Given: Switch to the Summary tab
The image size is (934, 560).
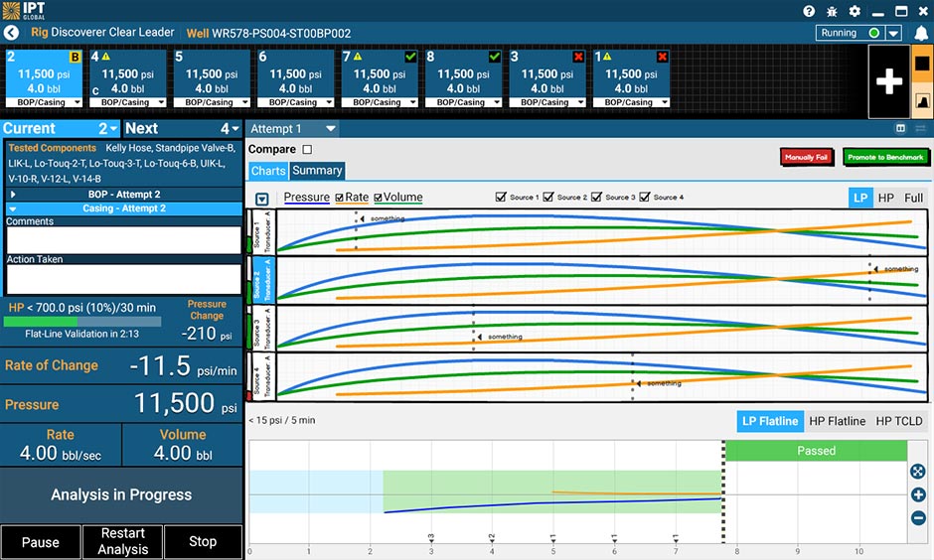Looking at the screenshot, I should point(317,171).
